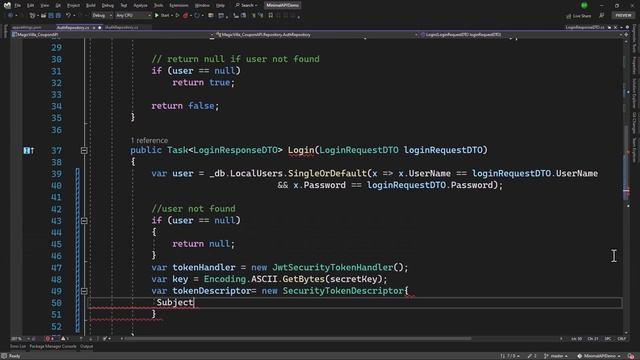Open the Package Manager Console tab

coord(53,347)
